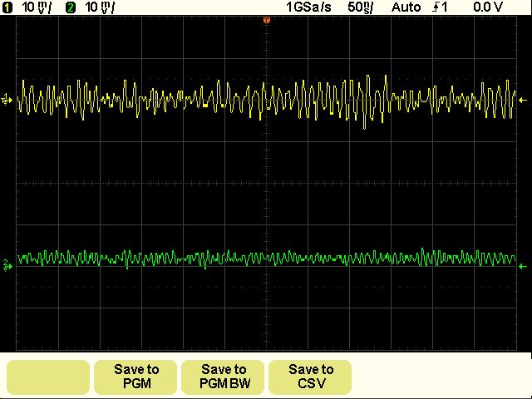Click the 0.0 V trigger level readout
Screen dimensions: 532x399
[x=488, y=7]
